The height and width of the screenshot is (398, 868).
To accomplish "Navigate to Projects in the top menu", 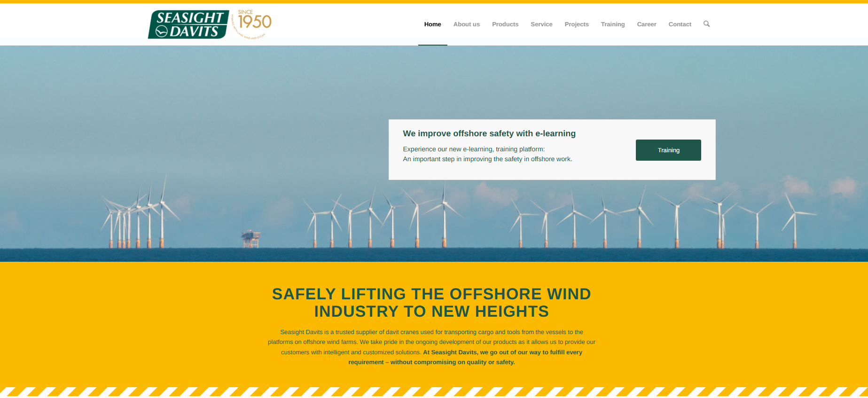I will tap(576, 24).
